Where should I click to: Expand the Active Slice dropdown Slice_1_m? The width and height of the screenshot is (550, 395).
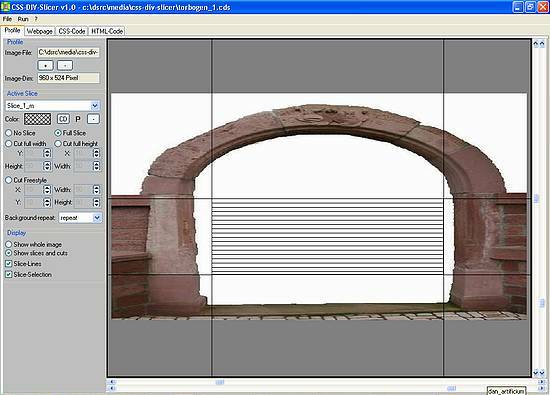pyautogui.click(x=95, y=106)
